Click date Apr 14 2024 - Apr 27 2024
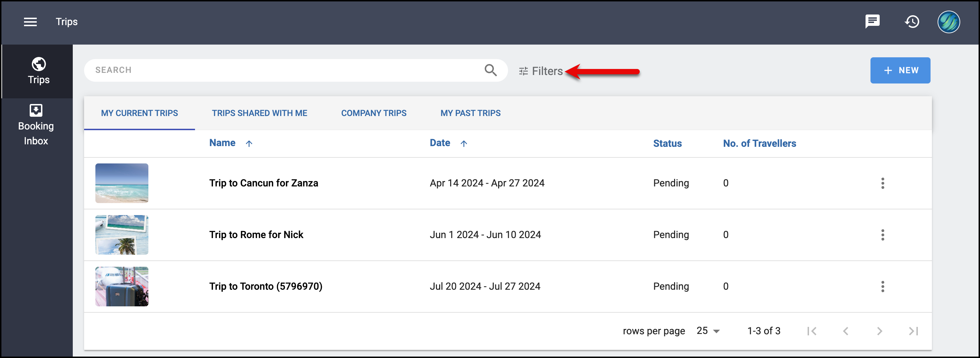Image resolution: width=980 pixels, height=358 pixels. coord(486,183)
